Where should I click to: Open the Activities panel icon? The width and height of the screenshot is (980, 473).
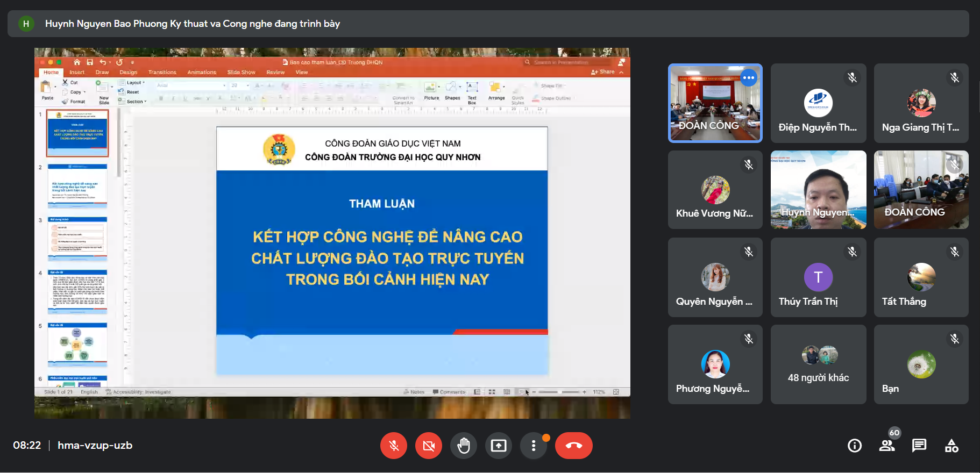click(x=951, y=446)
